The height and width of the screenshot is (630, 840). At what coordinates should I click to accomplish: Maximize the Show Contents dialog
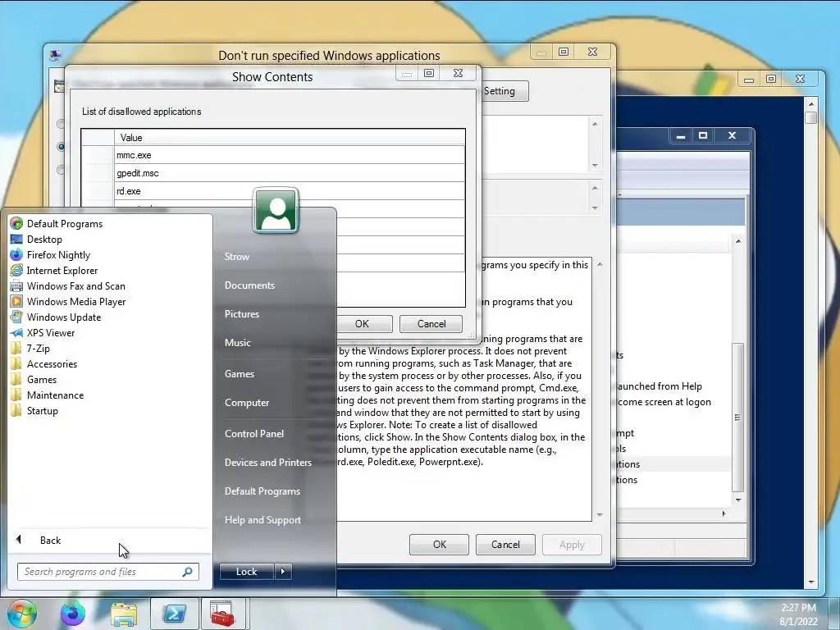428,73
